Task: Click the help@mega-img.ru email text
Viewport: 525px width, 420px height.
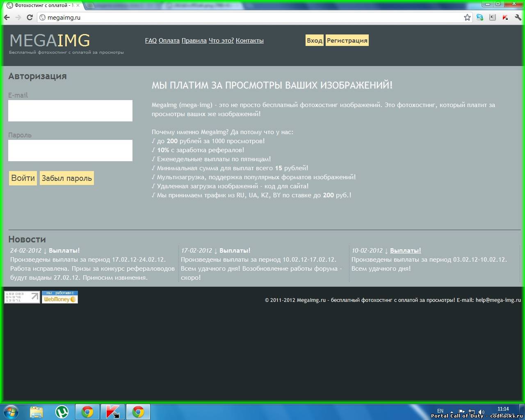Action: pyautogui.click(x=498, y=300)
